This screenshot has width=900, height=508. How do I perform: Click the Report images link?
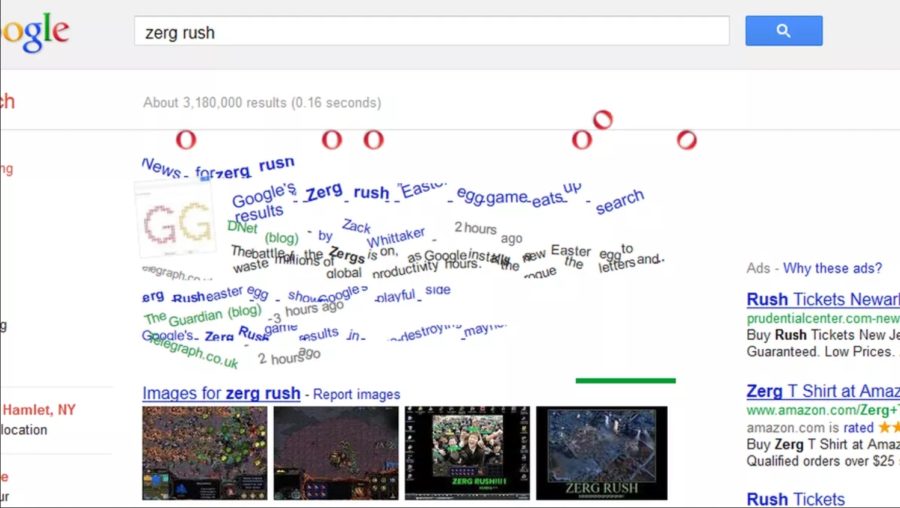(x=356, y=395)
